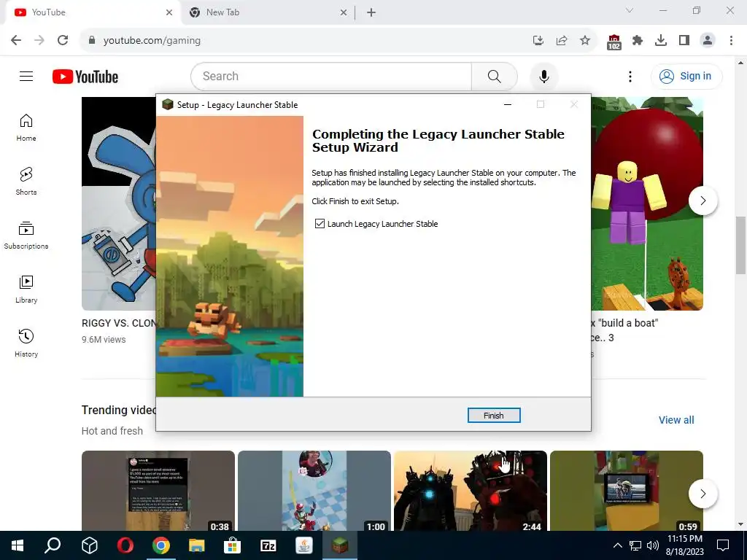The image size is (747, 560).
Task: Open volume control in system tray
Action: [x=653, y=545]
